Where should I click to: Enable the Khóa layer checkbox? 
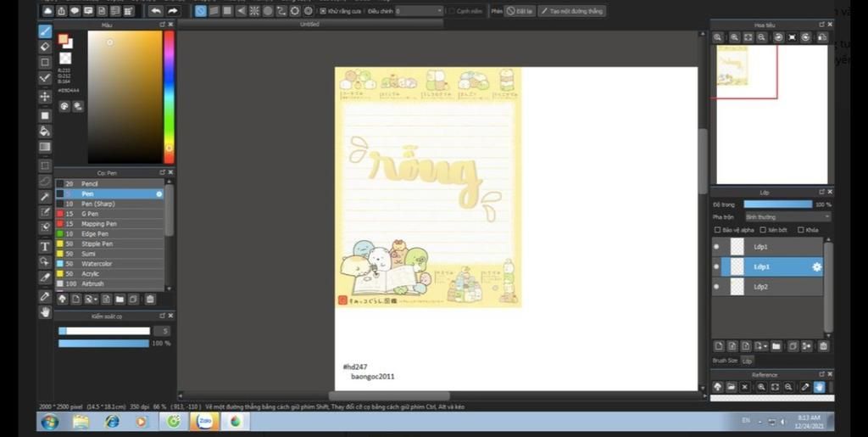(800, 230)
